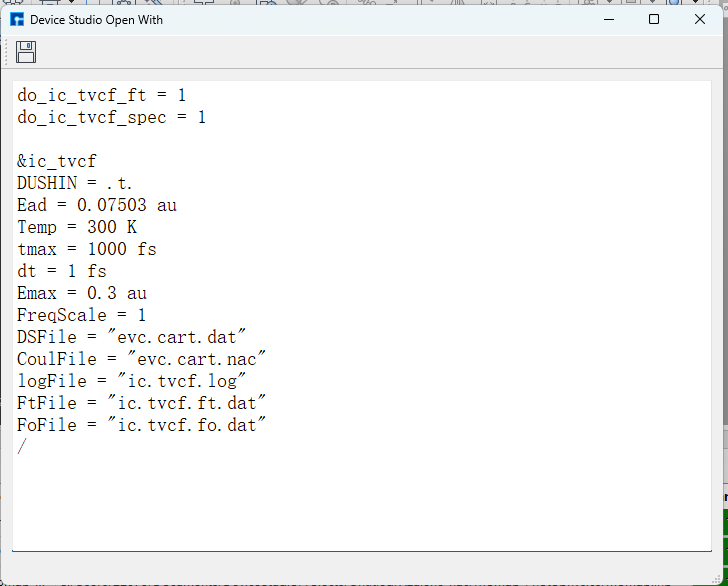Click the Emax = 0.3 au line
Viewport: 728px width, 586px height.
pos(82,294)
